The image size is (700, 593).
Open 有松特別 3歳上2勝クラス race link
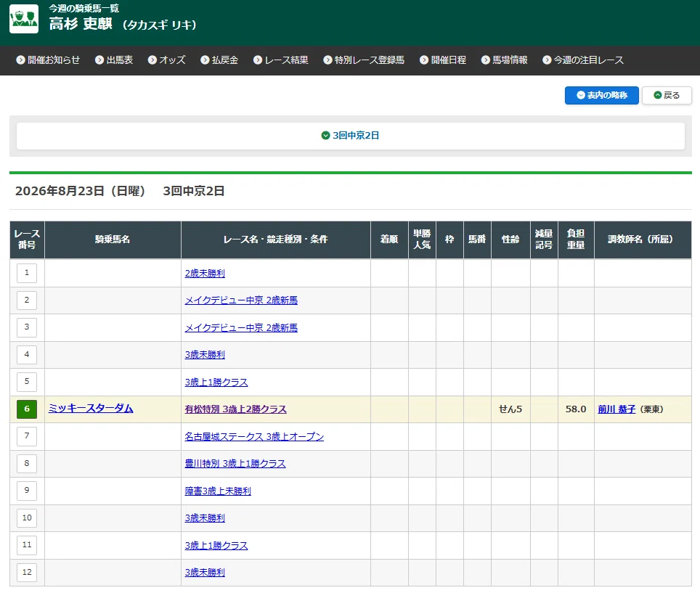click(235, 409)
